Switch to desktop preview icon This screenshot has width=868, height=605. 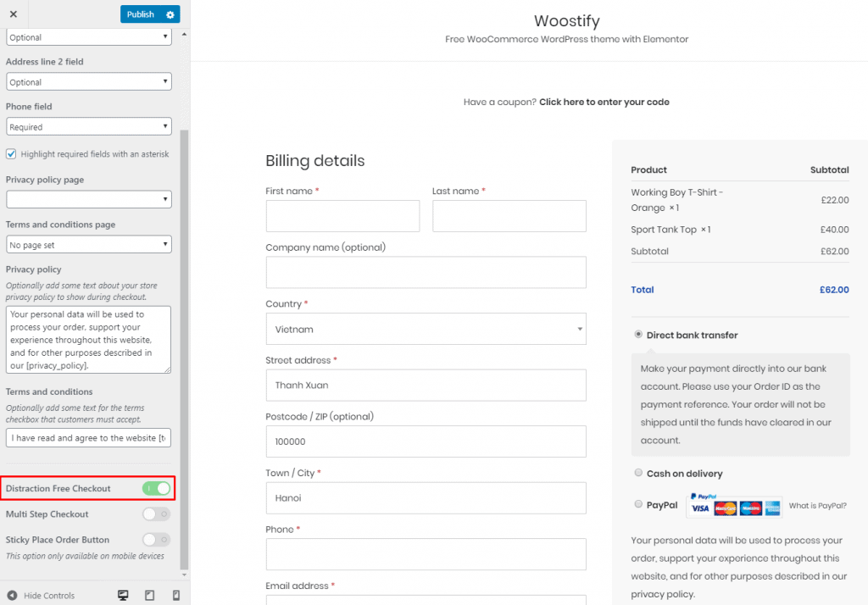[123, 595]
